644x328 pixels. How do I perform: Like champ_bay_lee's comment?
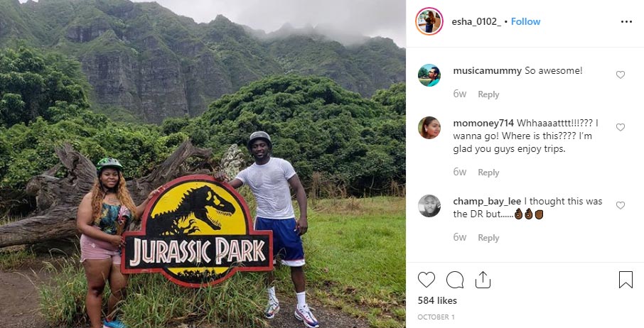click(x=620, y=205)
